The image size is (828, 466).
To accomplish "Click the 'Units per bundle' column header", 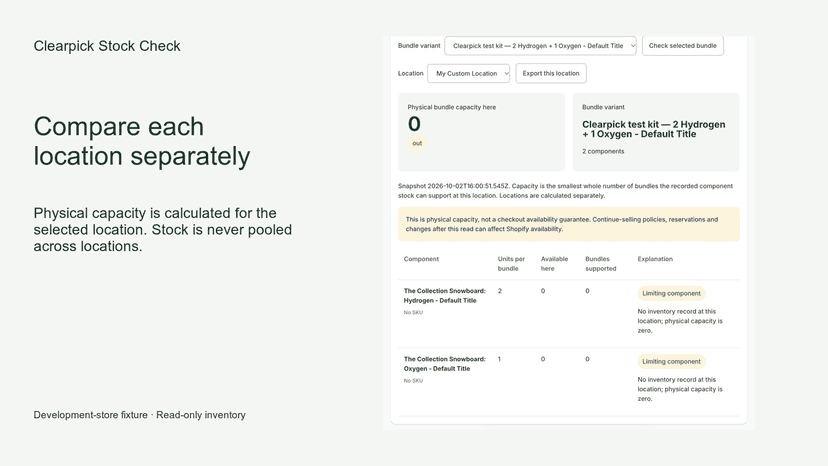I will coord(511,264).
